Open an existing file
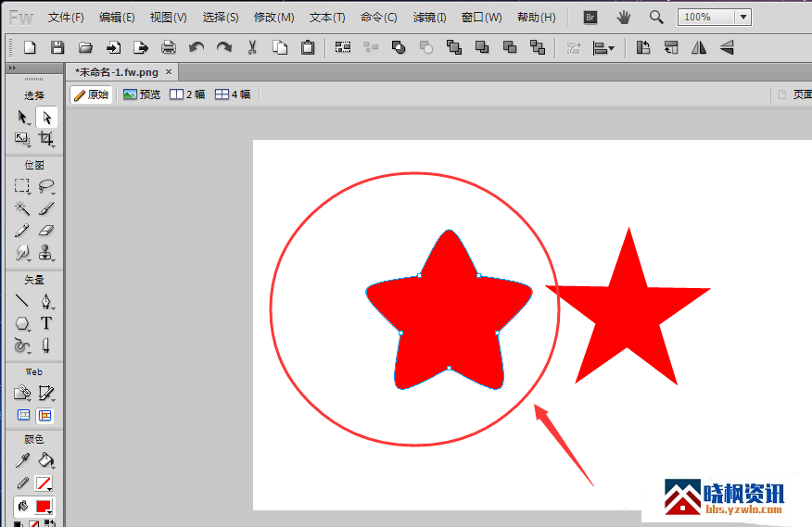 85,48
